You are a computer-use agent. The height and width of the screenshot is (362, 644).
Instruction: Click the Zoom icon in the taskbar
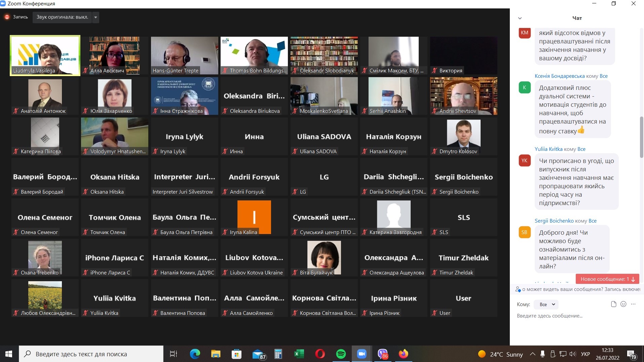click(x=362, y=354)
